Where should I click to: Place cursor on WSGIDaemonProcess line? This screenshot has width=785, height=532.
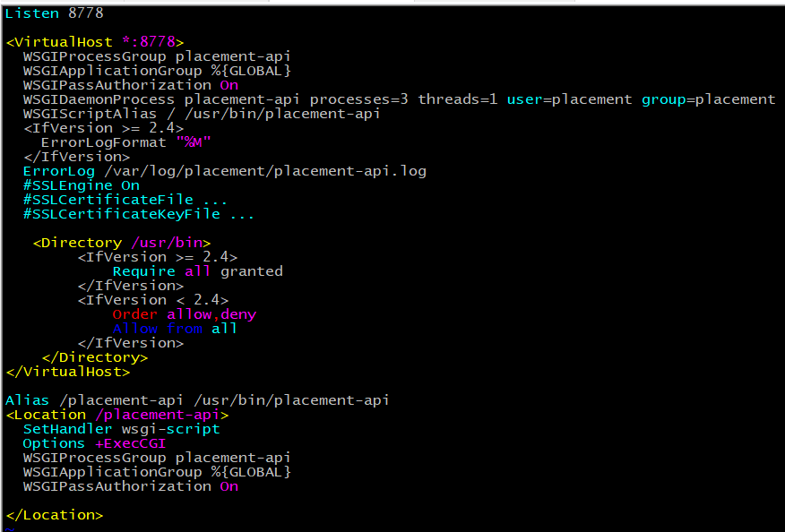point(399,99)
